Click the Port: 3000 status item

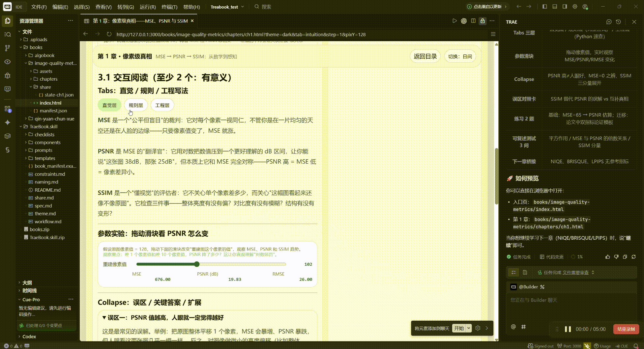point(569,346)
